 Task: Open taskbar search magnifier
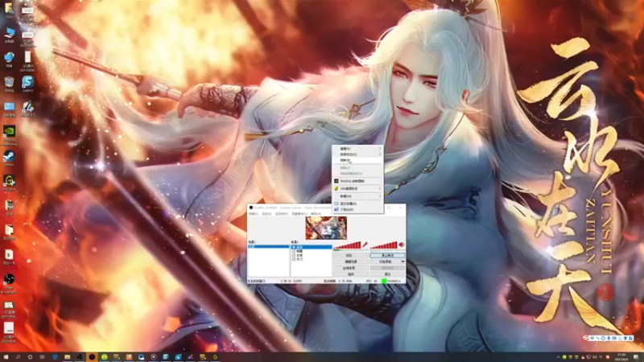[18, 357]
